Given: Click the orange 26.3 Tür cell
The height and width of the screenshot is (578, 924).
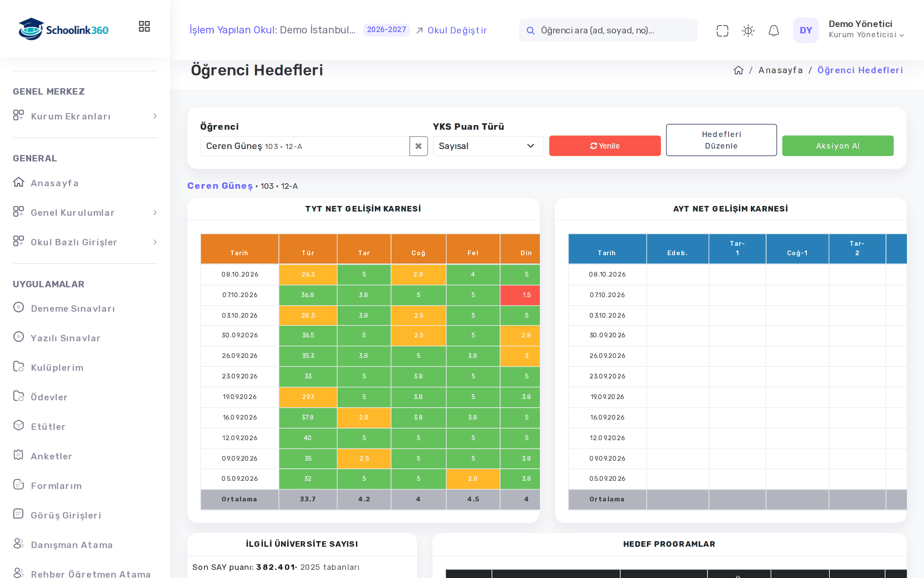Looking at the screenshot, I should (x=308, y=274).
